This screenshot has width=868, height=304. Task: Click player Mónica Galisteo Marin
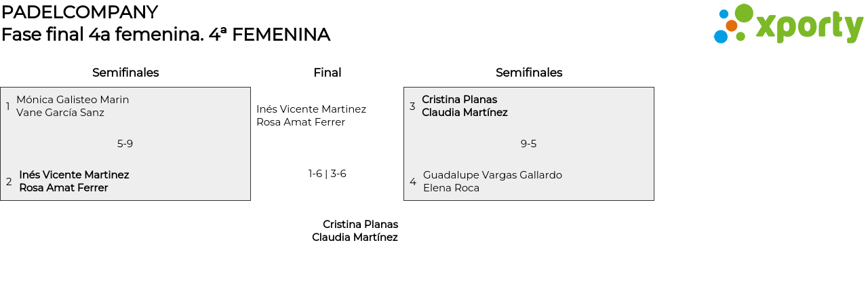(73, 100)
